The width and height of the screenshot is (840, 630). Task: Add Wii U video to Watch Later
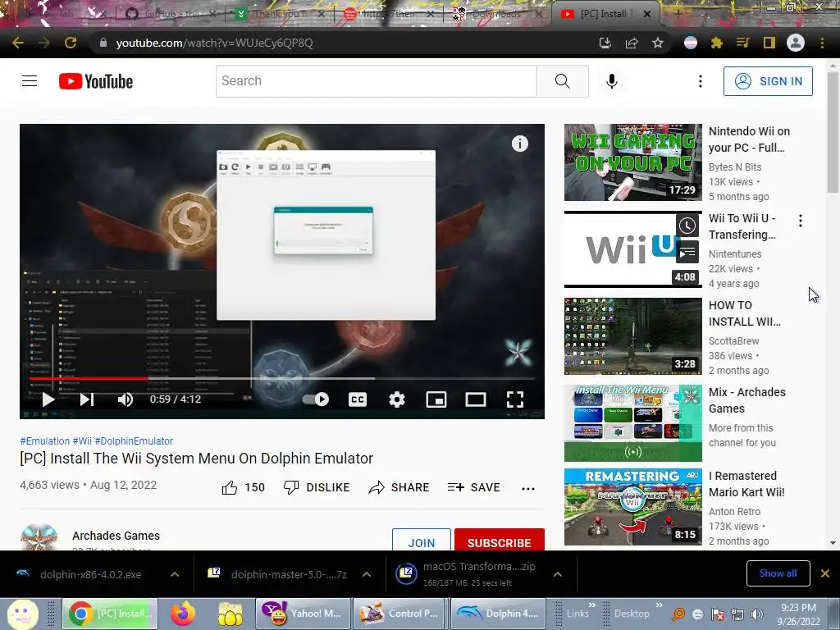tap(687, 226)
